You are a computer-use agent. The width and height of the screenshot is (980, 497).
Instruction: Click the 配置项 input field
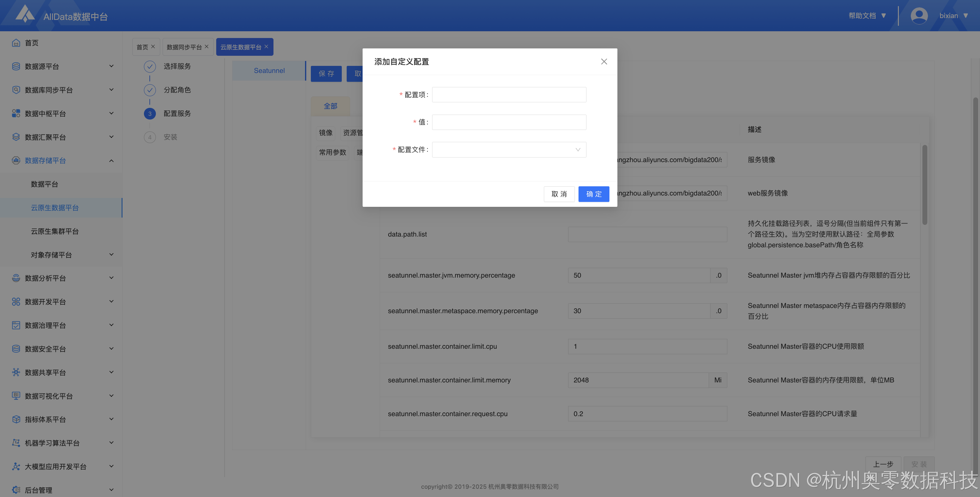[509, 95]
